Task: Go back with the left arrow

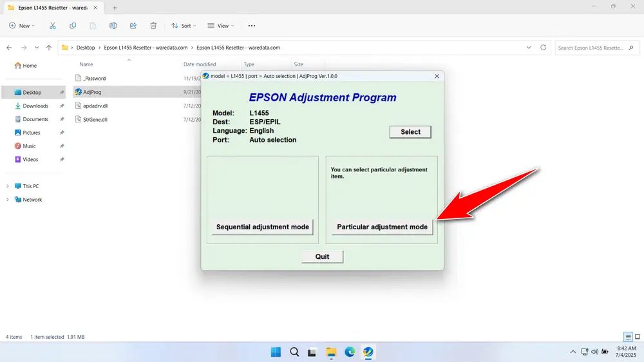Action: (x=9, y=48)
